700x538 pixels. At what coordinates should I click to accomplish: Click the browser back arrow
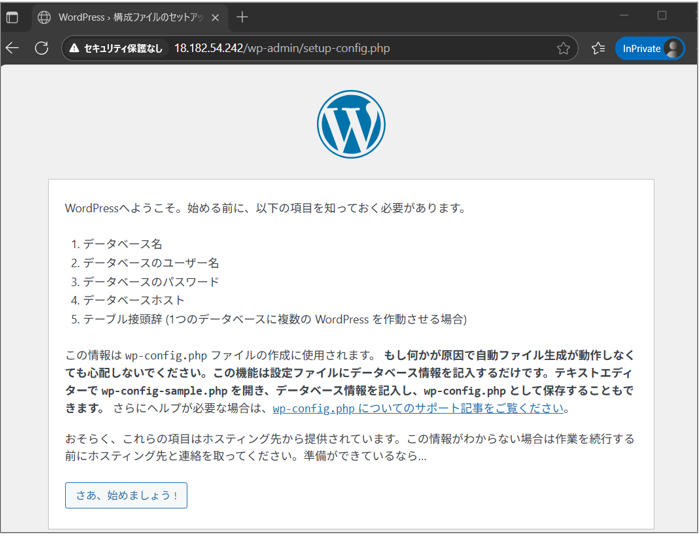coord(12,48)
